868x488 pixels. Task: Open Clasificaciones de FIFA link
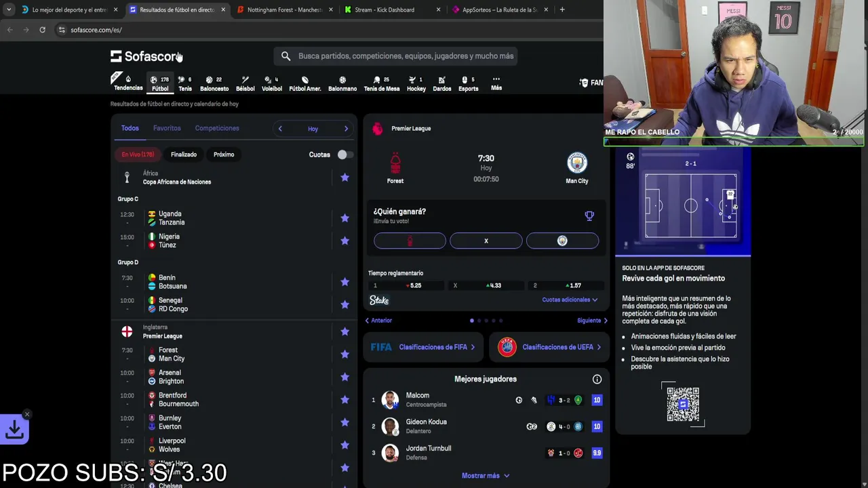coord(422,347)
